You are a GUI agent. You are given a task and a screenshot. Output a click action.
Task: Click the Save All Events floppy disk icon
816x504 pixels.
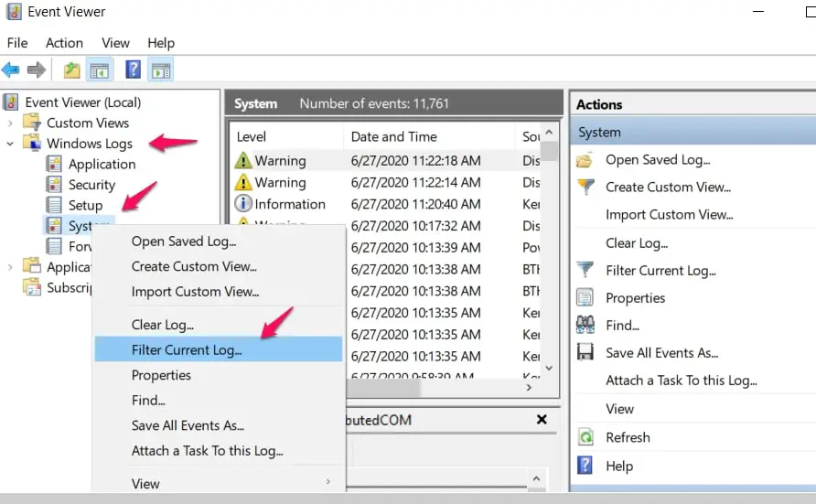click(x=585, y=352)
